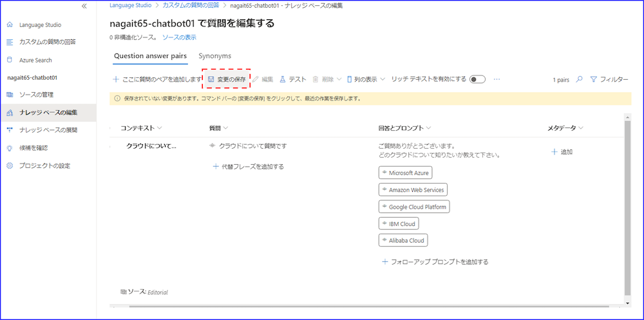Viewport: 644px width, 320px height.
Task: Click the search magnifier icon
Action: (x=579, y=79)
